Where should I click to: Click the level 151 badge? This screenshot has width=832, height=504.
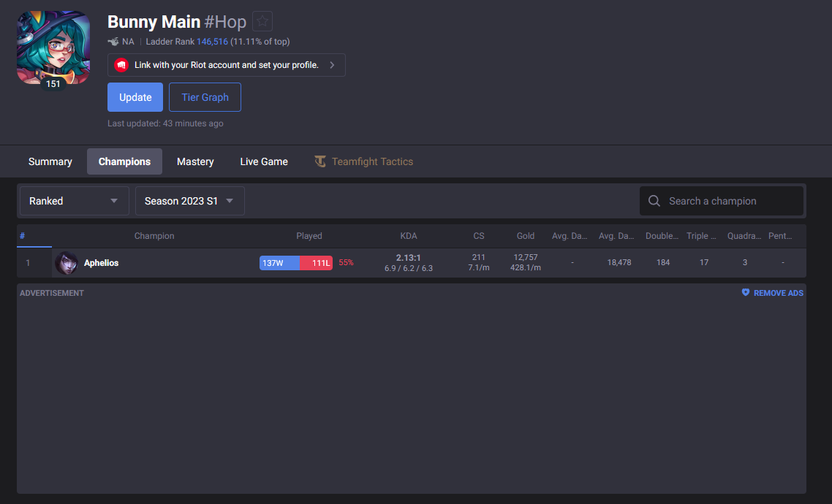[x=53, y=84]
